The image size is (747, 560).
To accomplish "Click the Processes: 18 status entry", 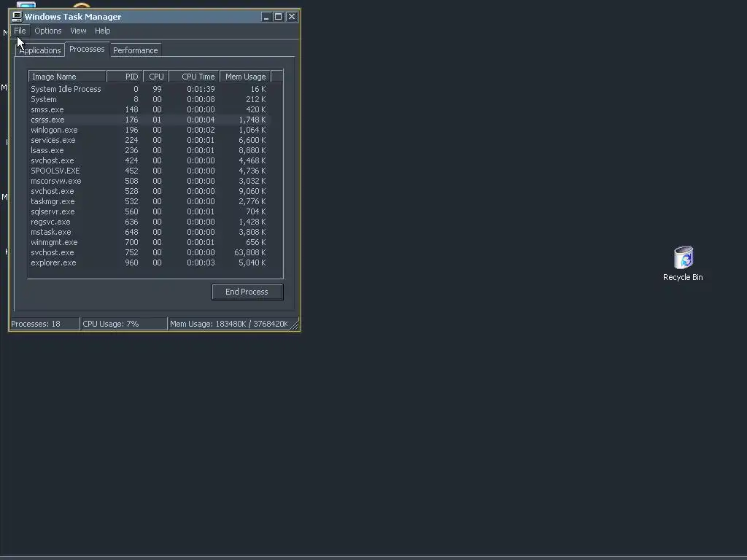I will (x=44, y=324).
